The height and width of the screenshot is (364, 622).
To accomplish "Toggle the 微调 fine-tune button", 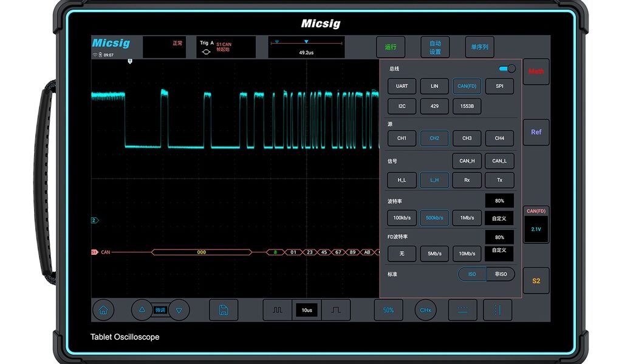I will pos(160,310).
